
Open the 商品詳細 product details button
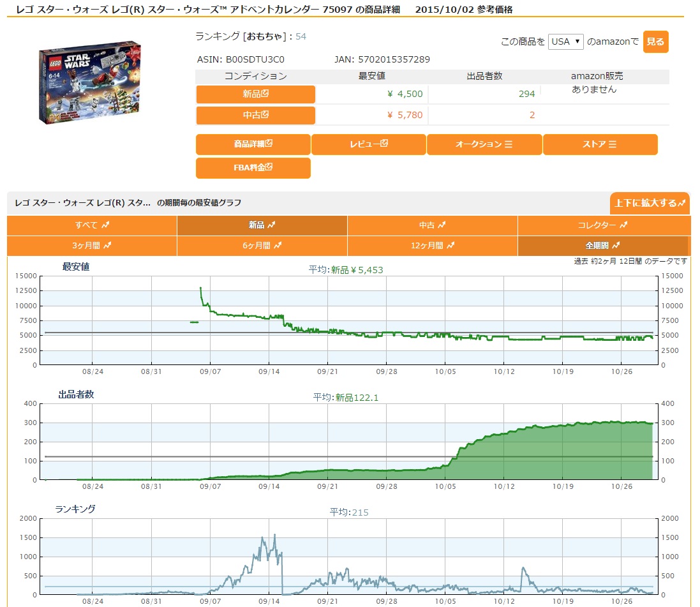pos(253,144)
